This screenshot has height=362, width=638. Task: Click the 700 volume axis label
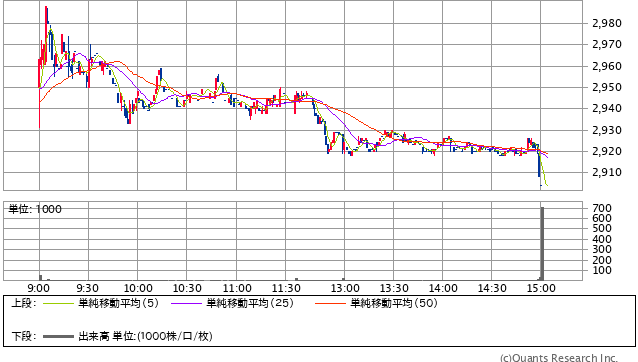[602, 208]
